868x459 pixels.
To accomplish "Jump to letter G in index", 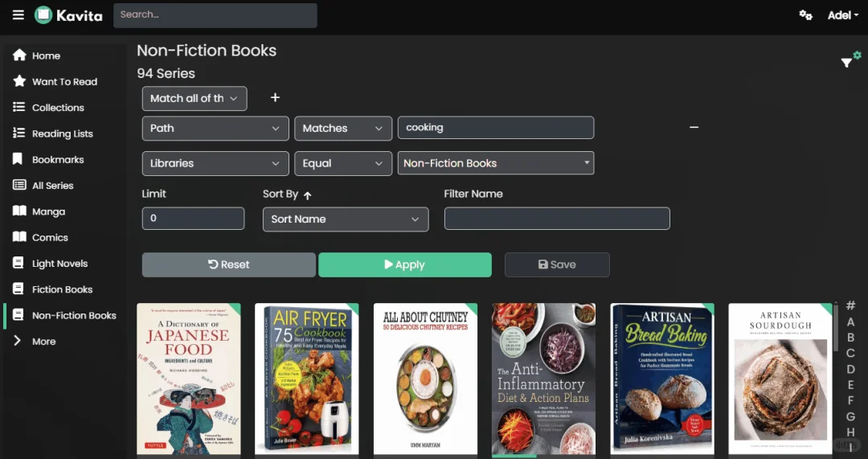I will click(851, 416).
